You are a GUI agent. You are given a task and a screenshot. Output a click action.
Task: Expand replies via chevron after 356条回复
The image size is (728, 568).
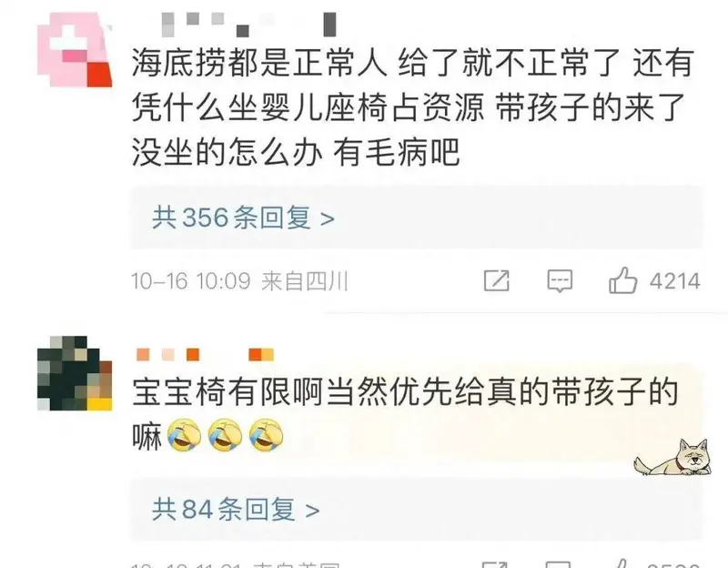328,218
